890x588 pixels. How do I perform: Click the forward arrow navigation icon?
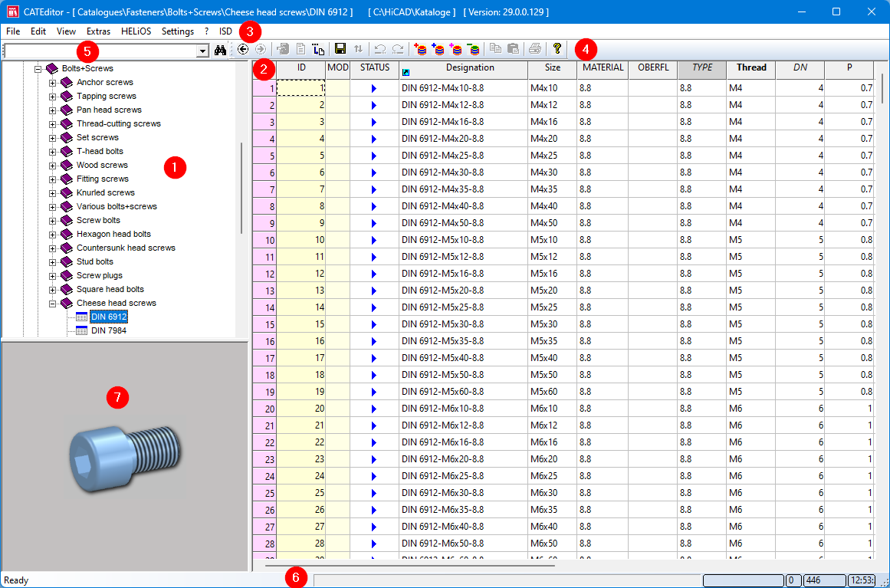[261, 49]
